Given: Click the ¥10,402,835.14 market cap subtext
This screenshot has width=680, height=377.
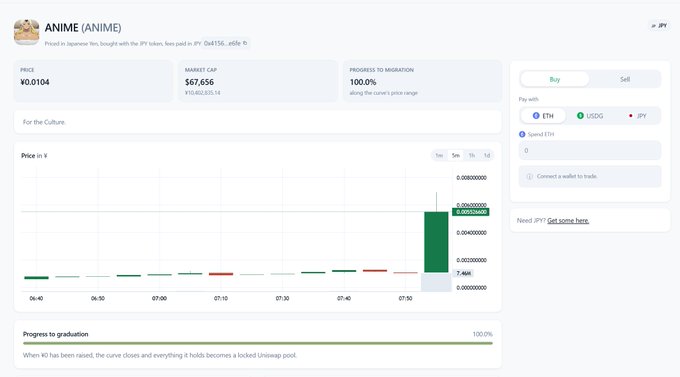Looking at the screenshot, I should pyautogui.click(x=202, y=93).
